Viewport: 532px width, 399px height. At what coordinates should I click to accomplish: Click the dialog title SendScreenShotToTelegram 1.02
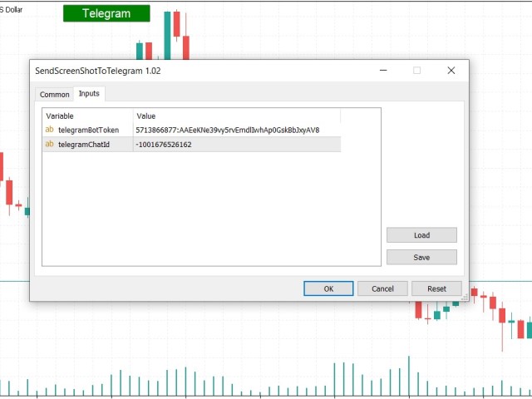pos(98,71)
